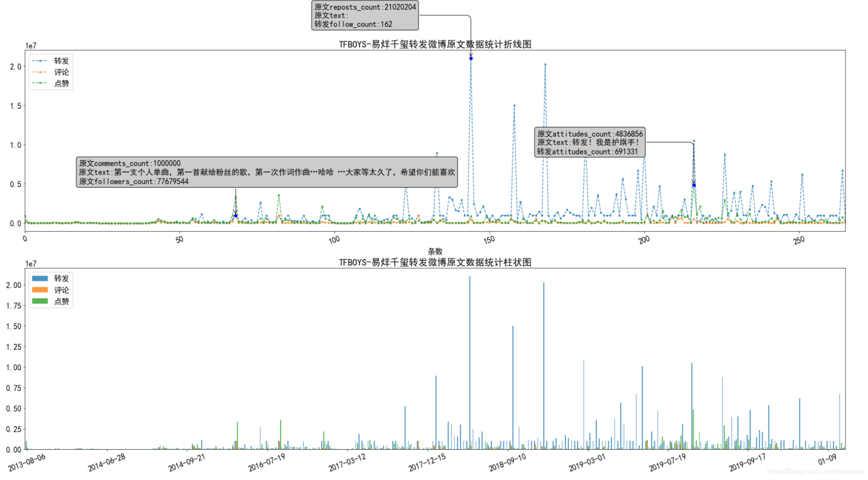Click the date label 01-09
Viewport: 868px width, 480px height.
pos(827,459)
